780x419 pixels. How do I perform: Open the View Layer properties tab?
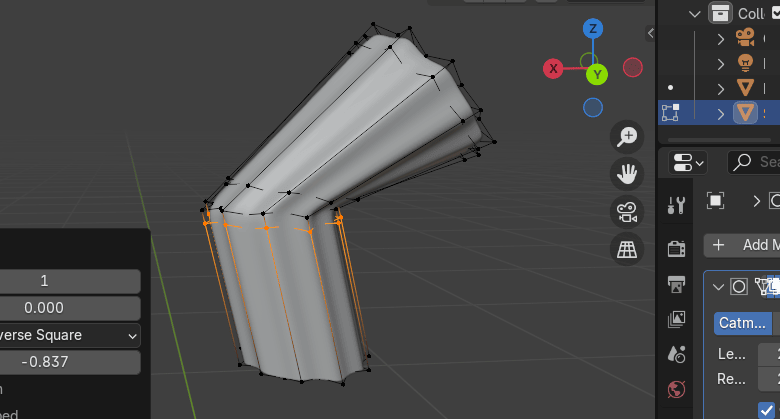point(677,319)
